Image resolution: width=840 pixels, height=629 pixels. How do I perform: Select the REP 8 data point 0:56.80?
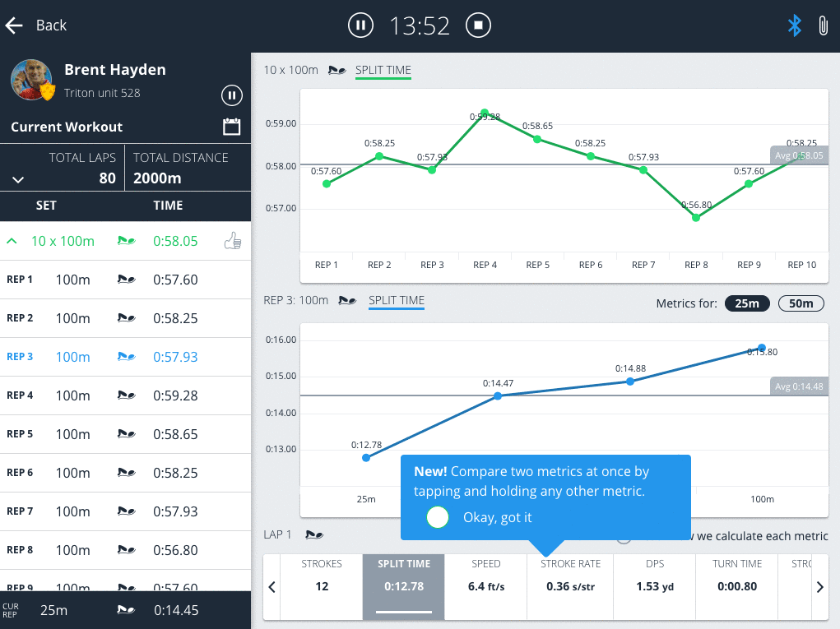click(696, 218)
